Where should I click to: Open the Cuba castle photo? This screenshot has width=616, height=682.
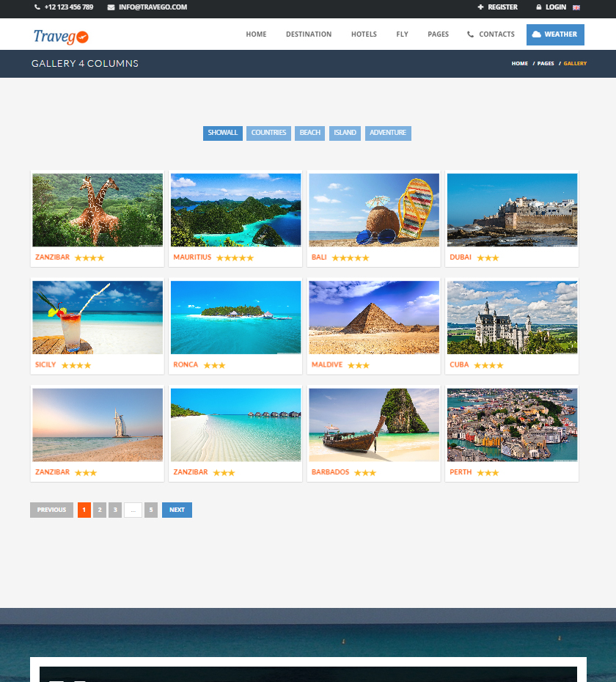coord(512,318)
